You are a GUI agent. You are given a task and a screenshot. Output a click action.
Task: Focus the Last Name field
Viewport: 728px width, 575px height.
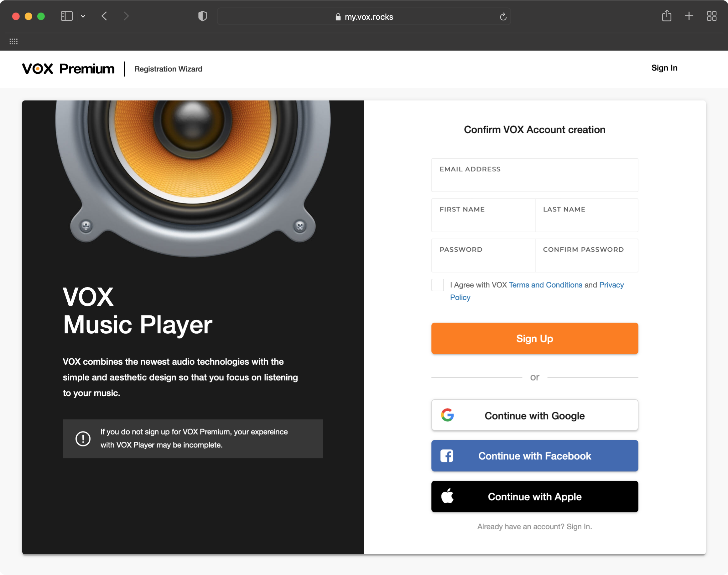coord(586,215)
